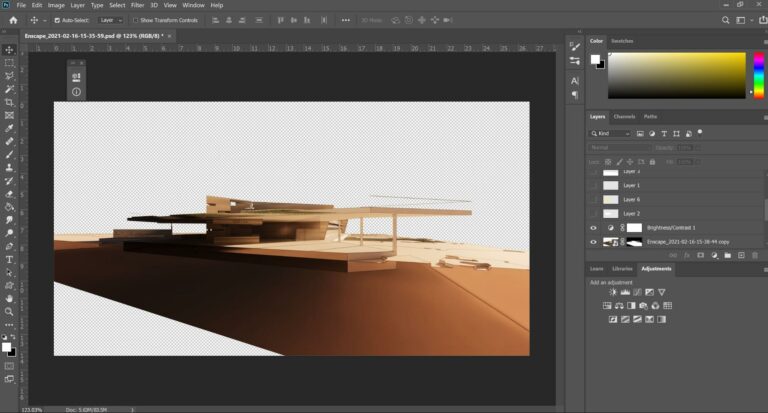Switch to the Channels tab

(x=624, y=117)
